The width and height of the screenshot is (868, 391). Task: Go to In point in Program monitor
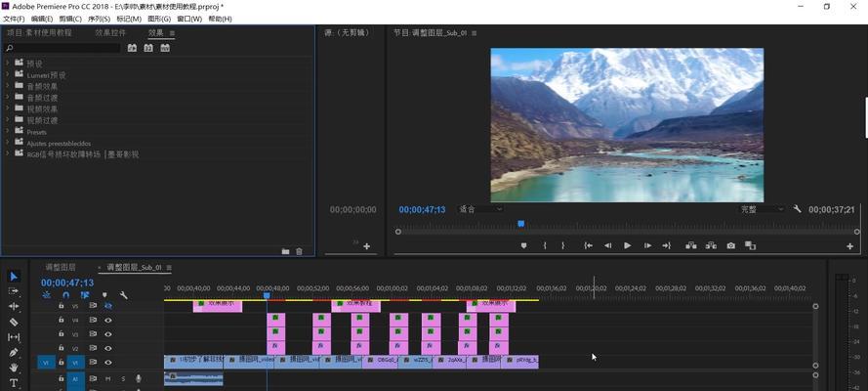click(x=589, y=245)
